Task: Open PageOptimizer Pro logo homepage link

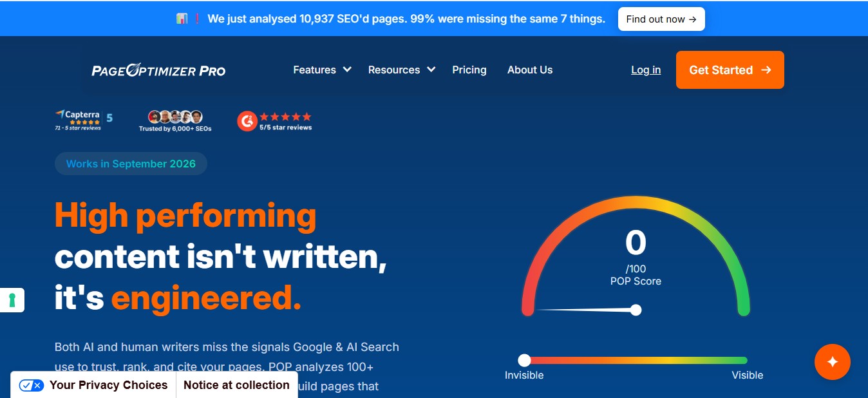Action: pyautogui.click(x=158, y=70)
